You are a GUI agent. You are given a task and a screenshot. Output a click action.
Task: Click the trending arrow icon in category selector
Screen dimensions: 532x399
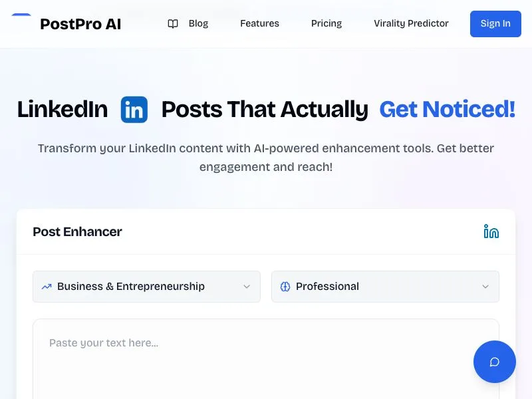click(x=47, y=287)
